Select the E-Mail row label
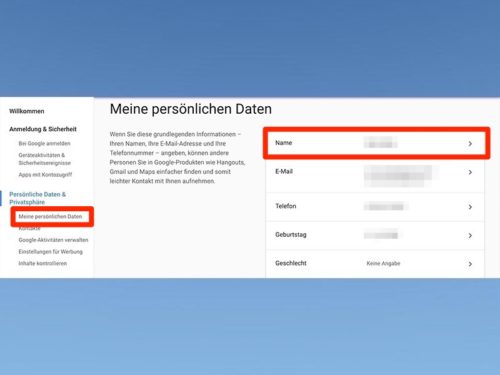Screen dimensions: 500x375 pyautogui.click(x=284, y=171)
